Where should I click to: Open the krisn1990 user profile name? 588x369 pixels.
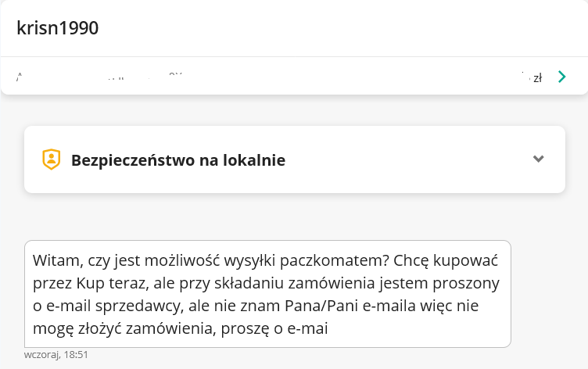(57, 27)
